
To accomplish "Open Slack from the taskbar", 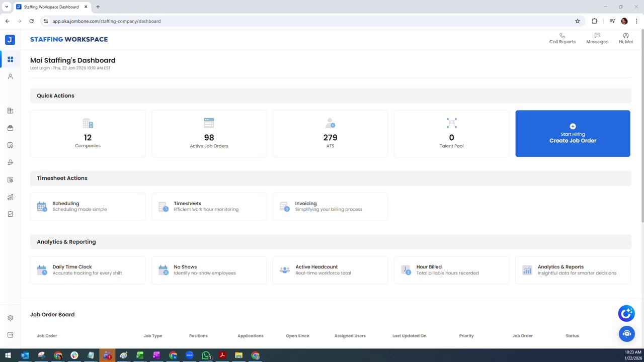I will 74,355.
